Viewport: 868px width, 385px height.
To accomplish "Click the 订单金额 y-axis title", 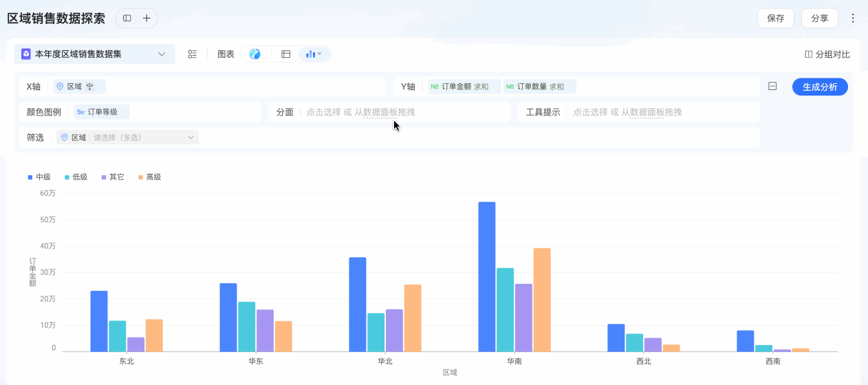I will point(32,272).
